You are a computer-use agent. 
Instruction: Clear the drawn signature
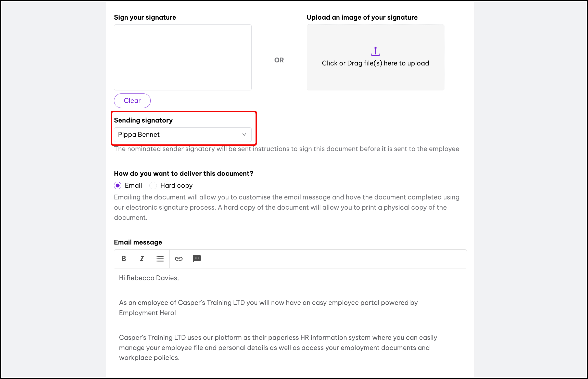[x=132, y=101]
